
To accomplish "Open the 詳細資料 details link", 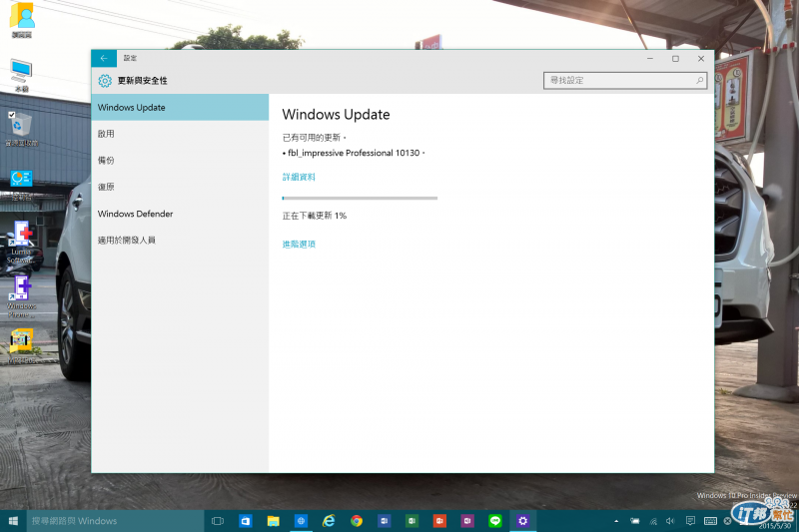I will point(299,177).
